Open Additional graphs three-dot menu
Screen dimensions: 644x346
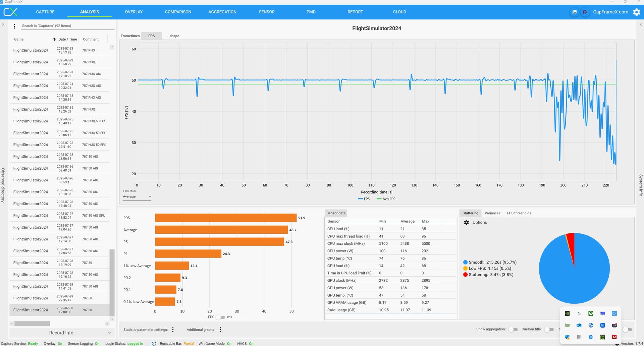pos(220,330)
